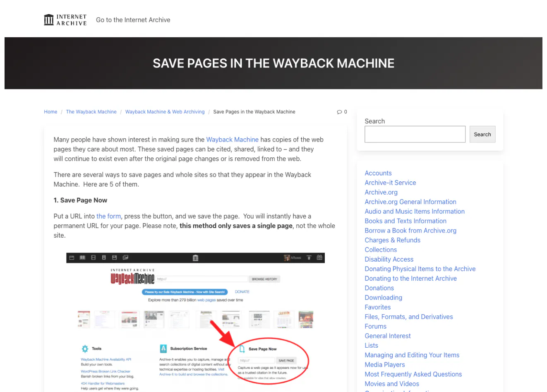Screen dimensions: 547x392
Task: Follow the Go to the Internet Archive link
Action: click(x=133, y=20)
